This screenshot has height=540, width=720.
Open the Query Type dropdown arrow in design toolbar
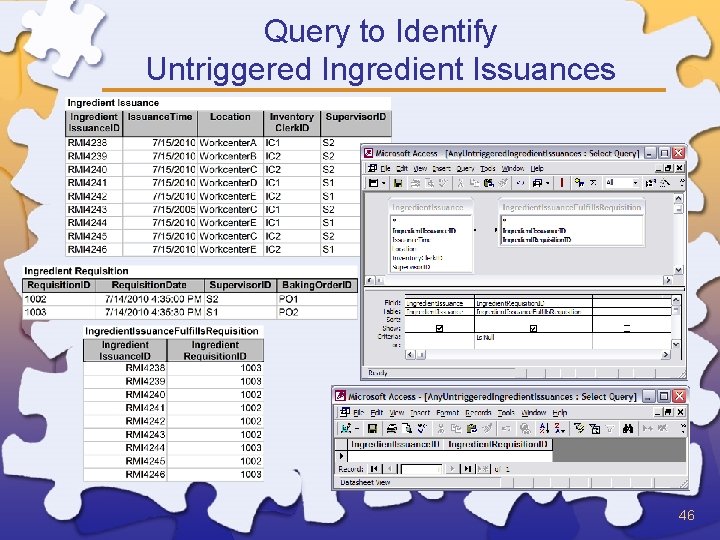click(547, 183)
